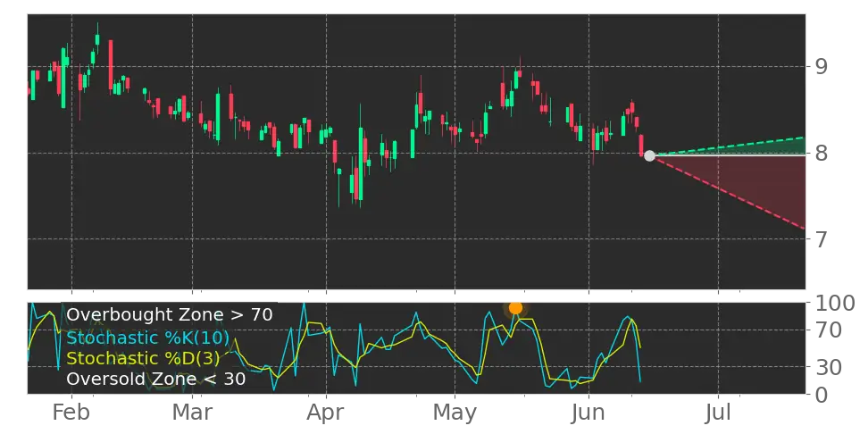Click the price axis label 9
868x434 pixels.
822,66
